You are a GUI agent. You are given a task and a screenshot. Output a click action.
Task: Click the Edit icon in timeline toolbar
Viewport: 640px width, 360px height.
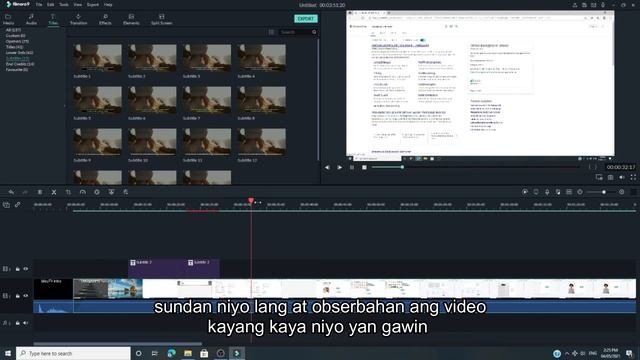(x=126, y=192)
